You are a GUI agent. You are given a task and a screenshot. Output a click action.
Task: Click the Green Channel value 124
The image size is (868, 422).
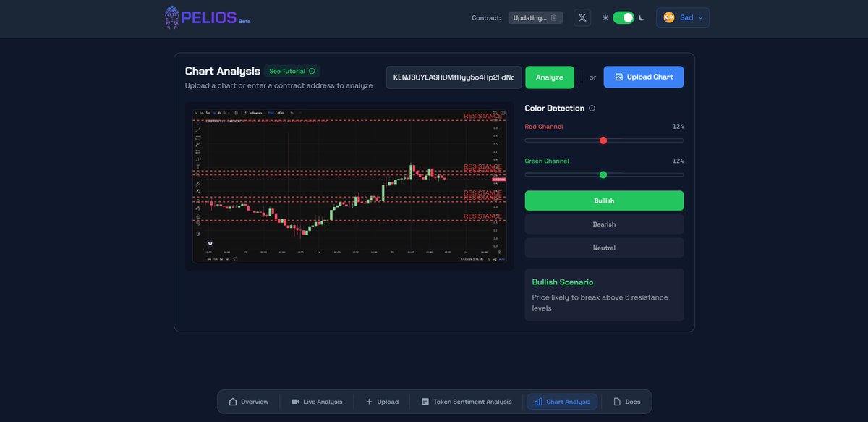678,161
